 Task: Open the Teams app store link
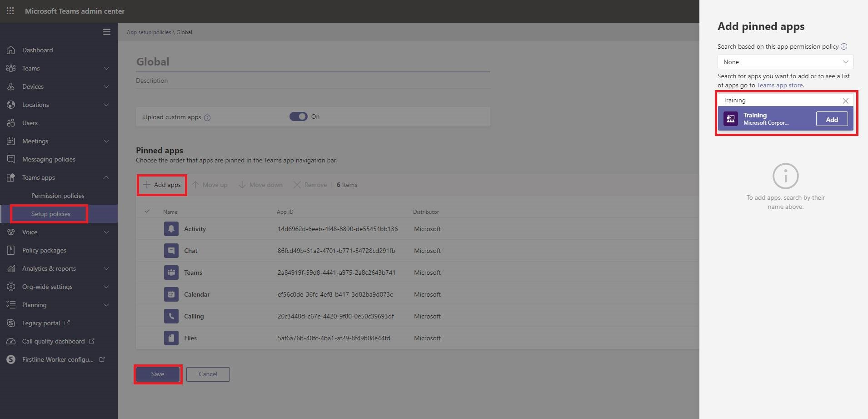[x=780, y=85]
